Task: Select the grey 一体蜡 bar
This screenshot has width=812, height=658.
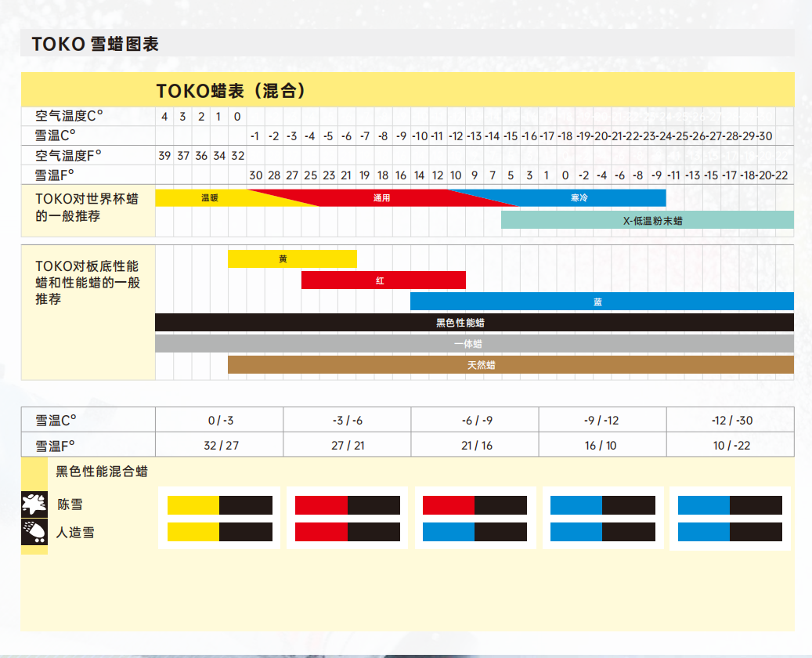Action: tap(475, 344)
